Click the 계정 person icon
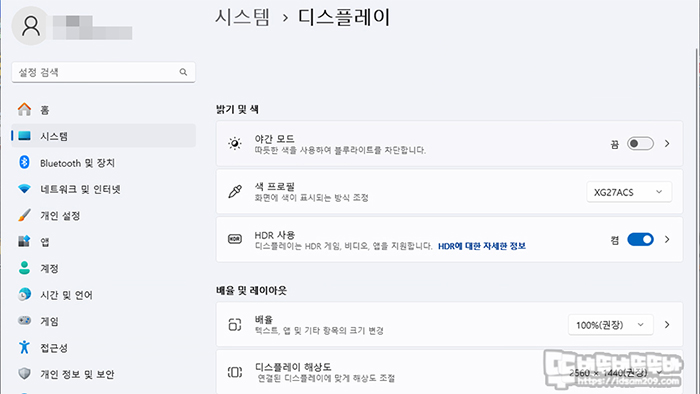The height and width of the screenshot is (394, 700). coord(25,268)
